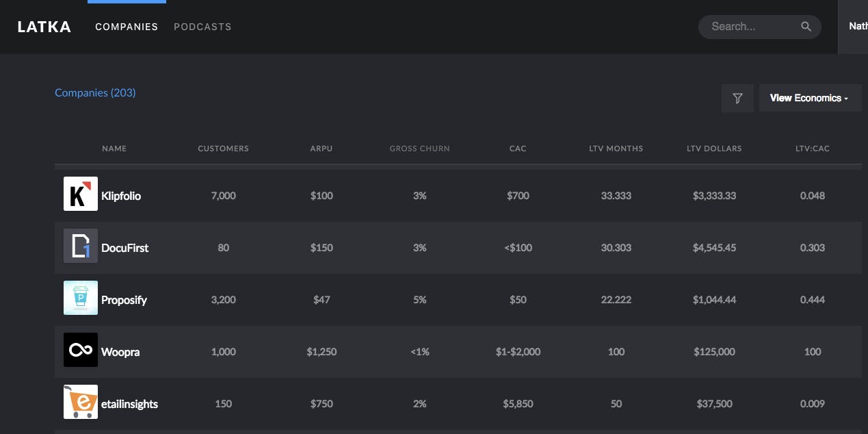
Task: Open the Klipfolio company name
Action: pyautogui.click(x=121, y=196)
